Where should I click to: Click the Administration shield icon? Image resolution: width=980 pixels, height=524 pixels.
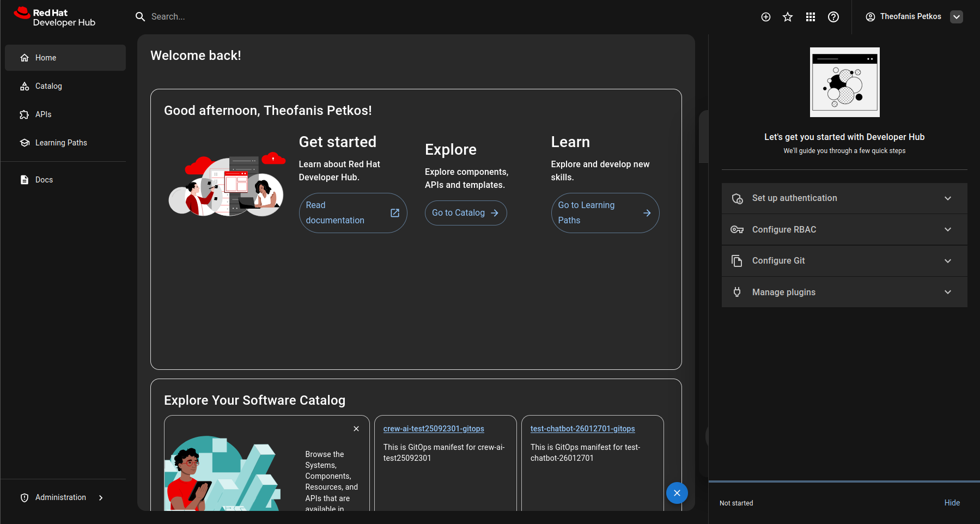[25, 498]
